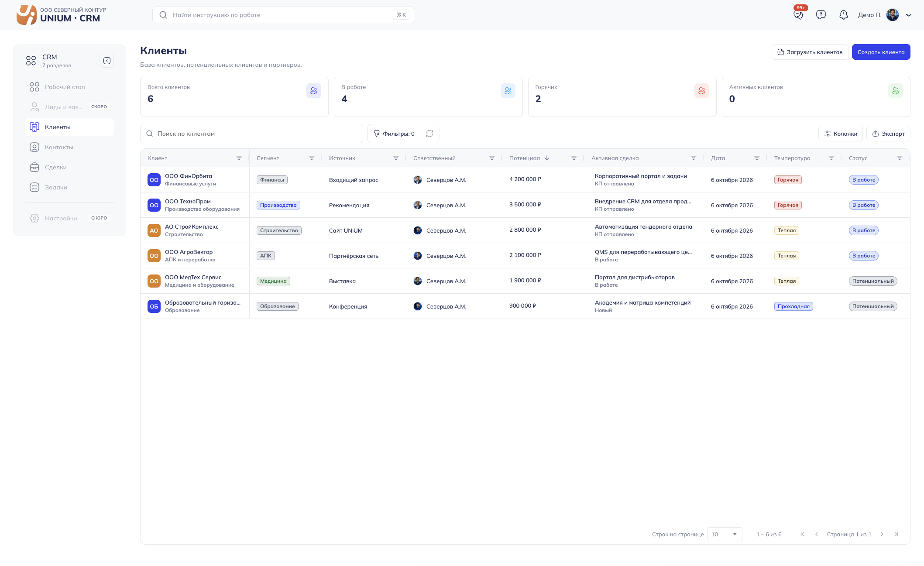Click the refresh filters icon
Image resolution: width=924 pixels, height=566 pixels.
[429, 134]
